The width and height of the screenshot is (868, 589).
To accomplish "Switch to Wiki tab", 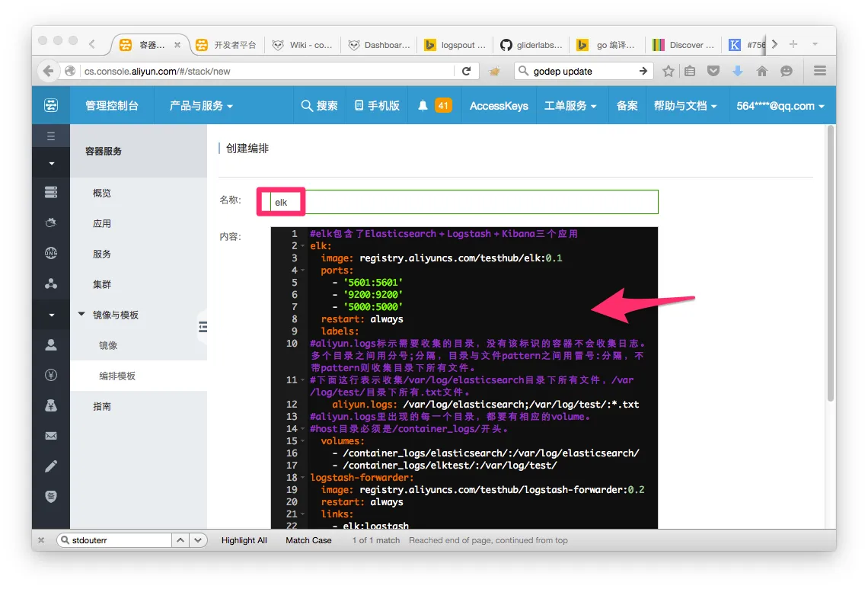I will [x=302, y=45].
